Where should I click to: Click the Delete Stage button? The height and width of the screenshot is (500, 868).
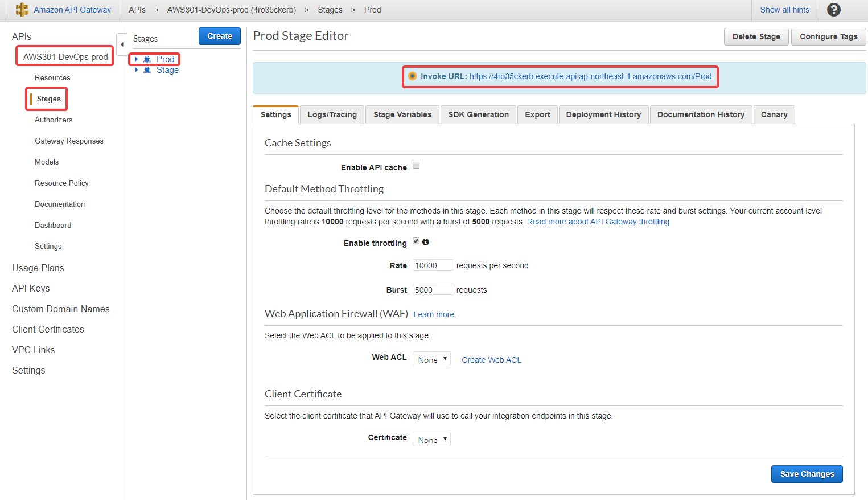click(x=756, y=36)
